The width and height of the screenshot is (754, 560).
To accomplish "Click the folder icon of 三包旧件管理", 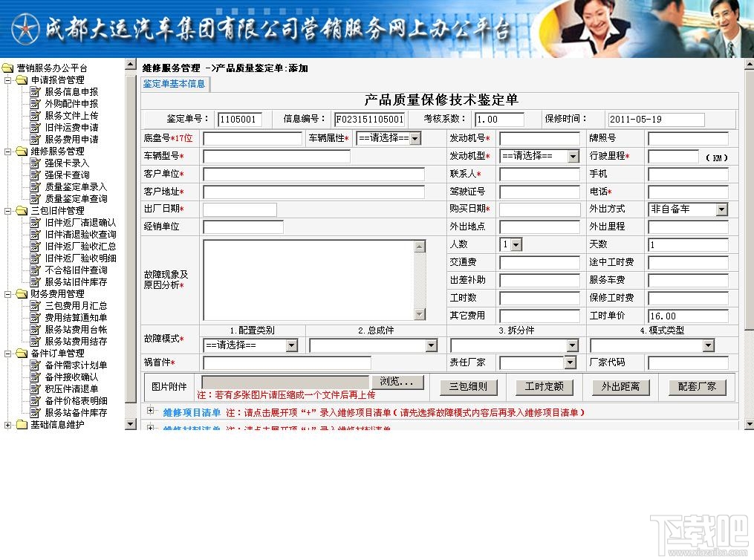I will click(22, 210).
